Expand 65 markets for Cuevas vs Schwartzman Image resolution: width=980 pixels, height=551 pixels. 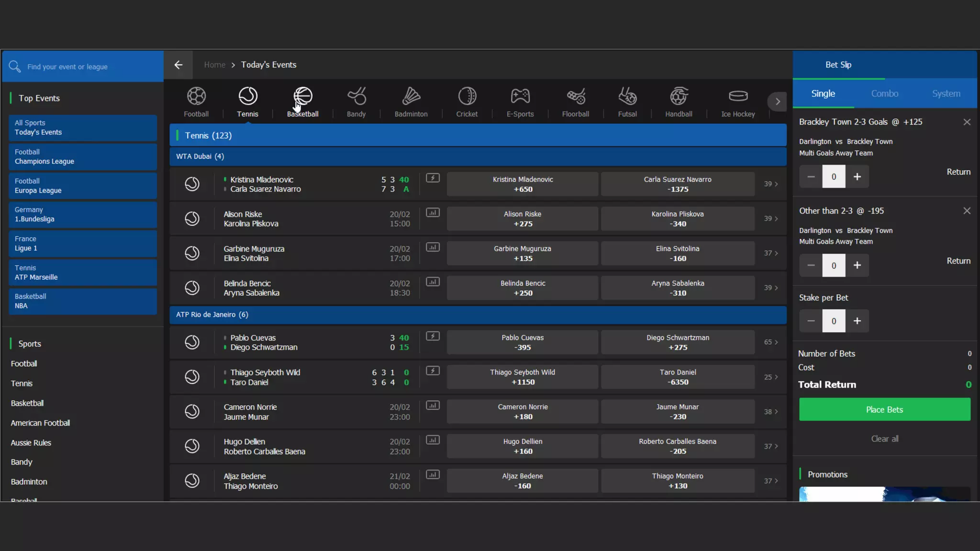coord(770,342)
